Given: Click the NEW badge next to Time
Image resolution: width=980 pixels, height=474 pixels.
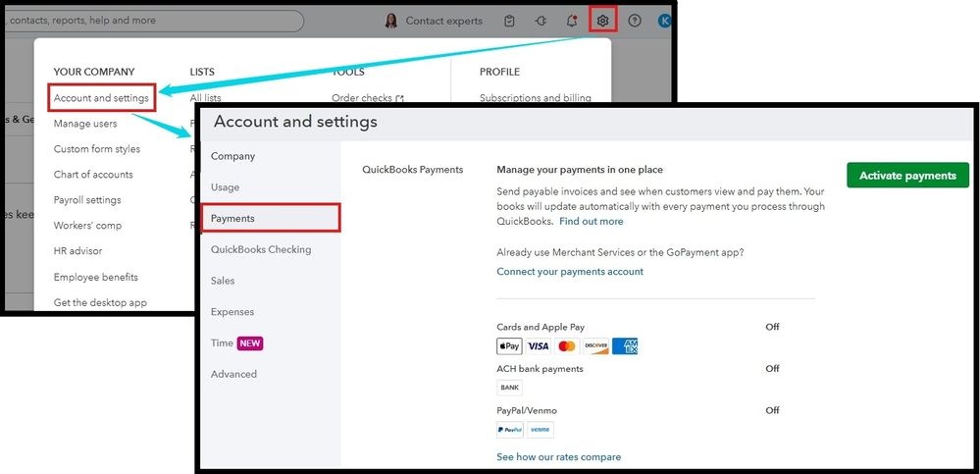Looking at the screenshot, I should coord(250,343).
